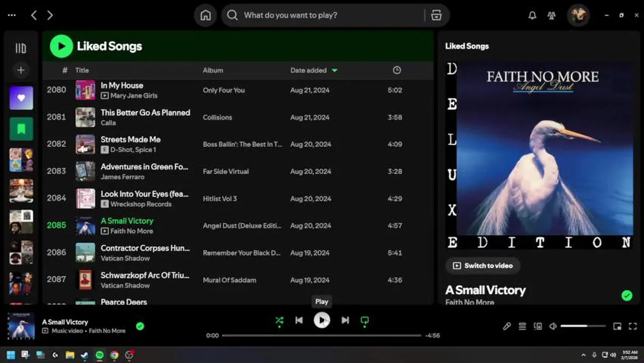Click the now playing cover in player bar

pyautogui.click(x=21, y=326)
